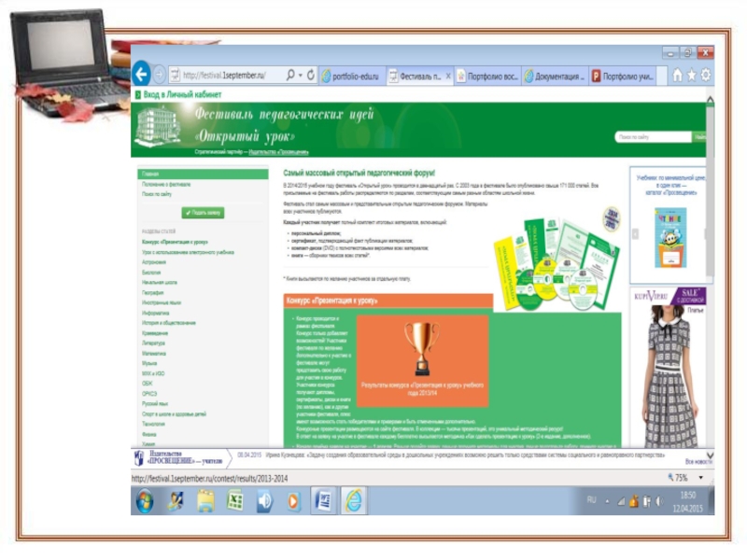747x560 pixels.
Task: Open Word from the taskbar
Action: 323,501
